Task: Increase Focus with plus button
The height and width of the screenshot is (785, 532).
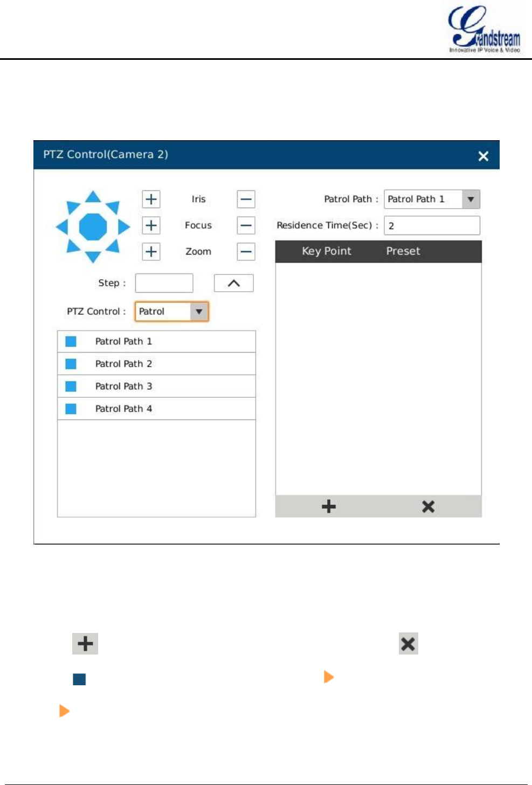Action: click(151, 225)
